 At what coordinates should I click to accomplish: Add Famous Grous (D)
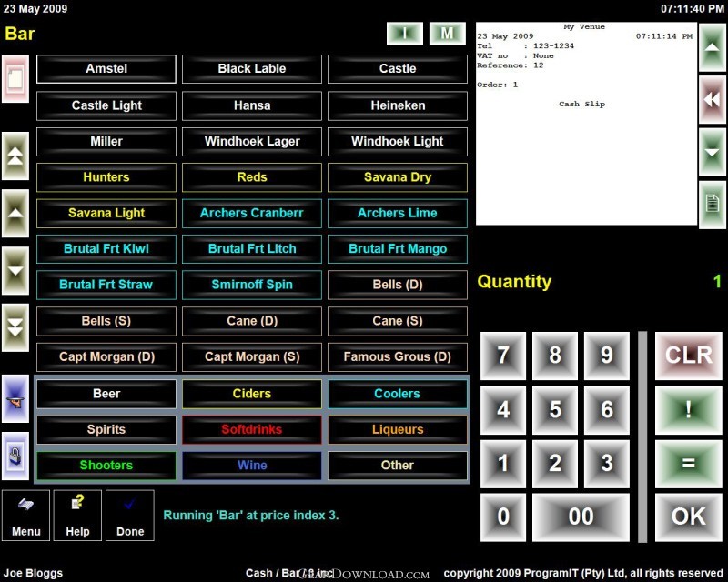pyautogui.click(x=398, y=356)
